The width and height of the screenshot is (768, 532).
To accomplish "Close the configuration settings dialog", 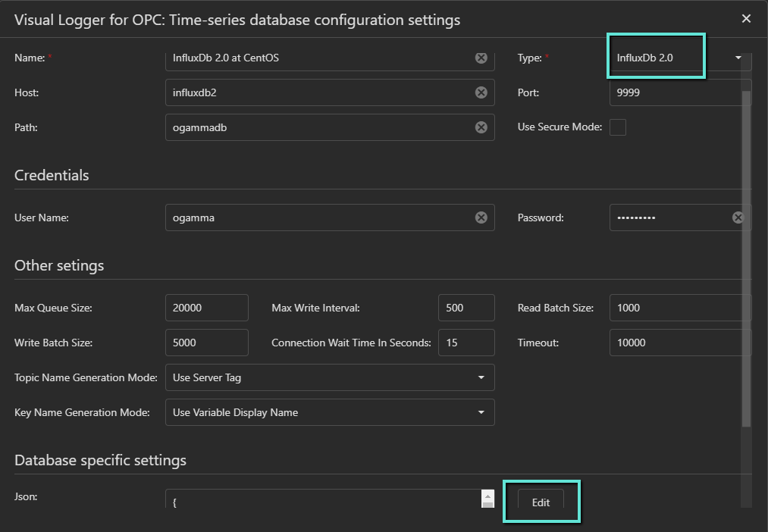I will click(746, 20).
